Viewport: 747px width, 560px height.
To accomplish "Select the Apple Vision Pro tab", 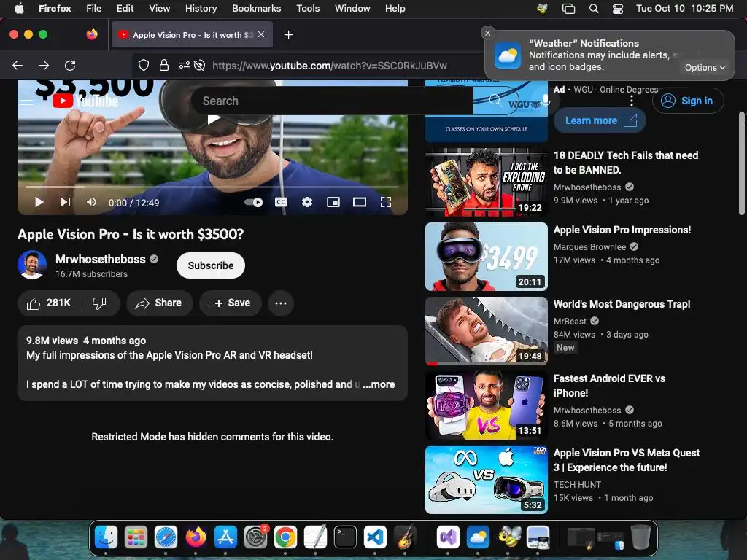I will point(192,35).
